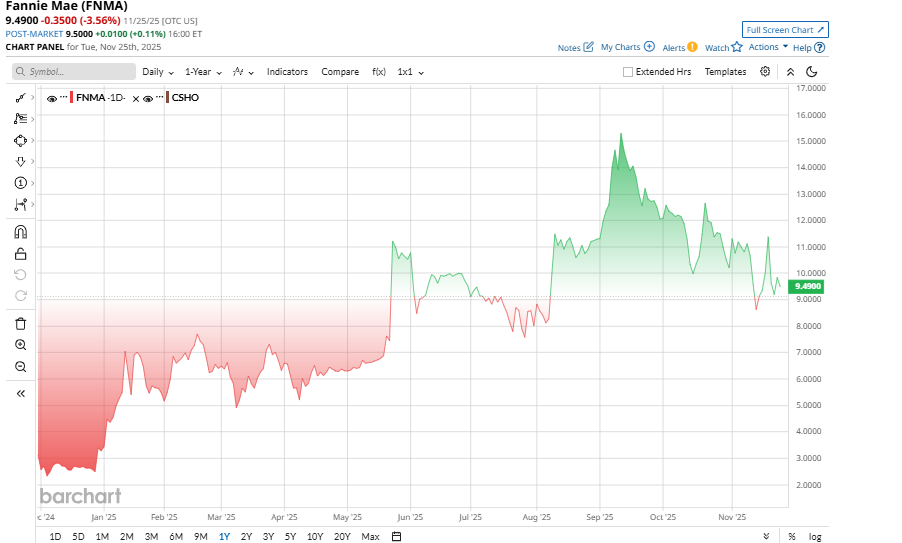Expand lower panel with double down chevron
The image size is (902, 543).
point(766,536)
